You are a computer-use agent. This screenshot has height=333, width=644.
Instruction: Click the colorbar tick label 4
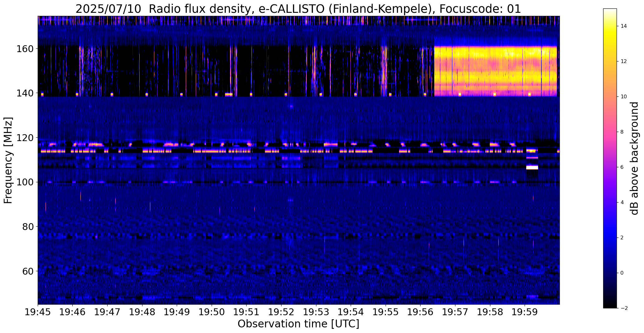pos(622,203)
